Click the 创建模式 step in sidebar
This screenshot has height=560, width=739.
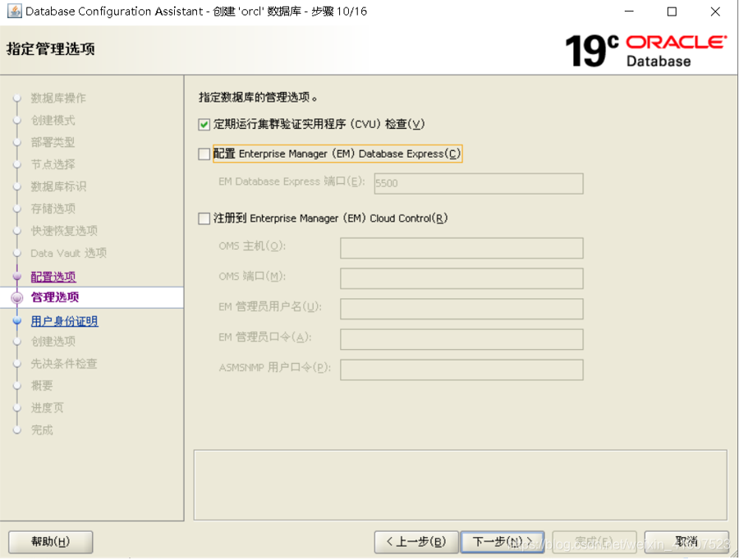[x=53, y=120]
